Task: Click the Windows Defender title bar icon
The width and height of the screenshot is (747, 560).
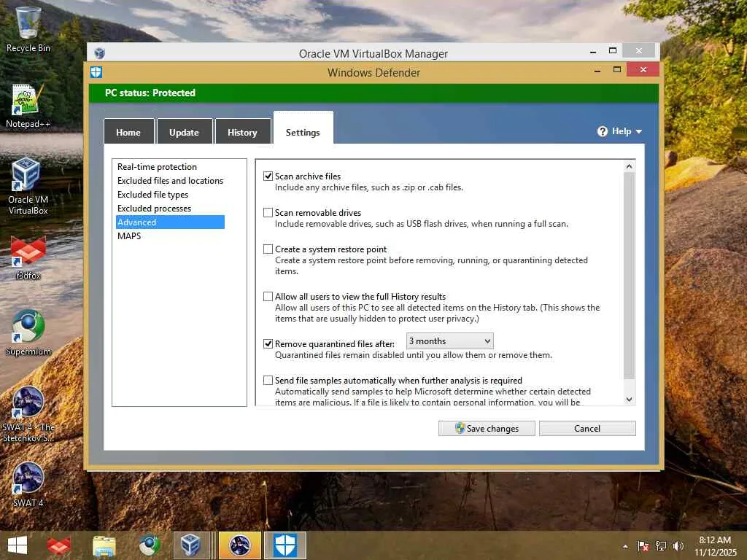Action: (x=96, y=72)
